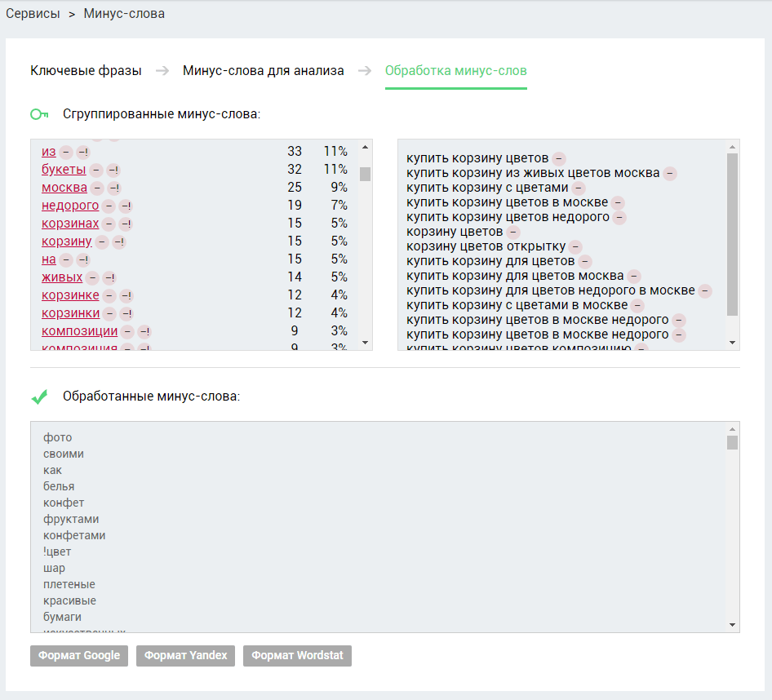This screenshot has width=772, height=700.
Task: Click the «композиции» word link
Action: pyautogui.click(x=80, y=331)
